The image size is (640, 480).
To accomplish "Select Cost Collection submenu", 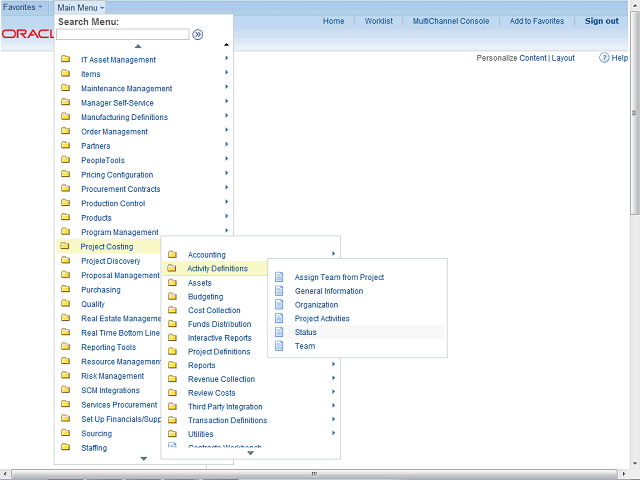I will (x=214, y=310).
